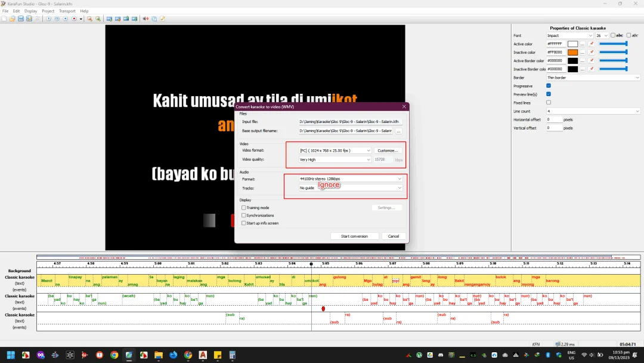The height and width of the screenshot is (363, 644).
Task: Open the Display menu
Action: tap(31, 11)
